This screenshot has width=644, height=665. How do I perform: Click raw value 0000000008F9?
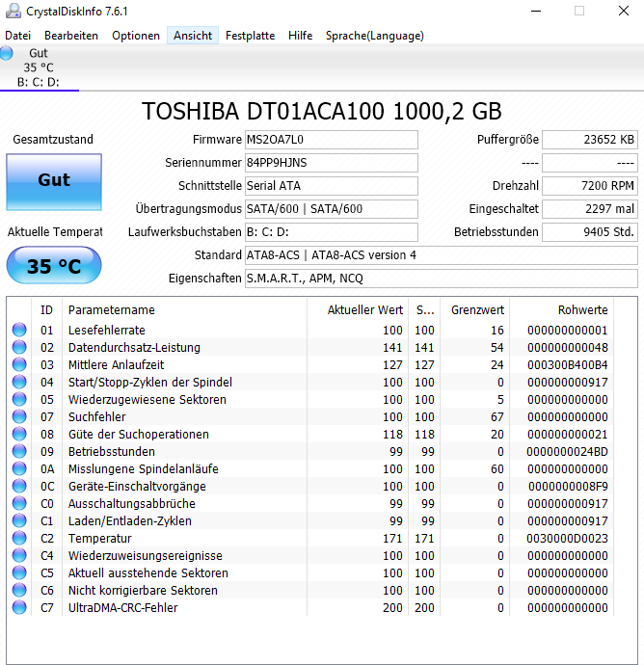[x=568, y=487]
